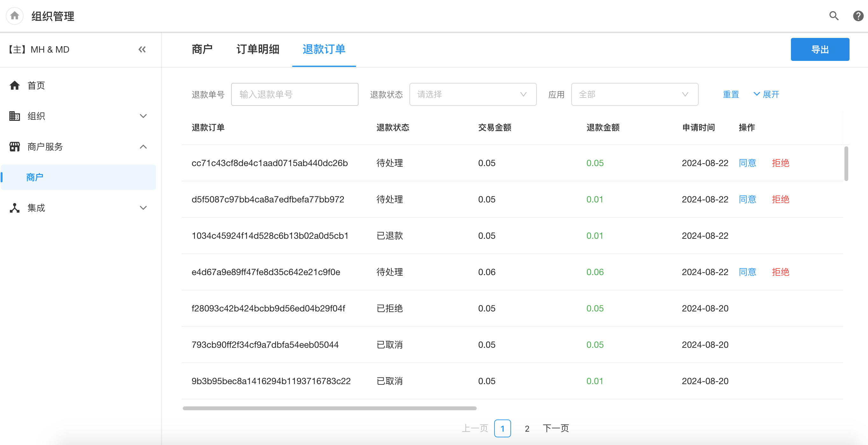Click the 导出 export button

pos(820,50)
